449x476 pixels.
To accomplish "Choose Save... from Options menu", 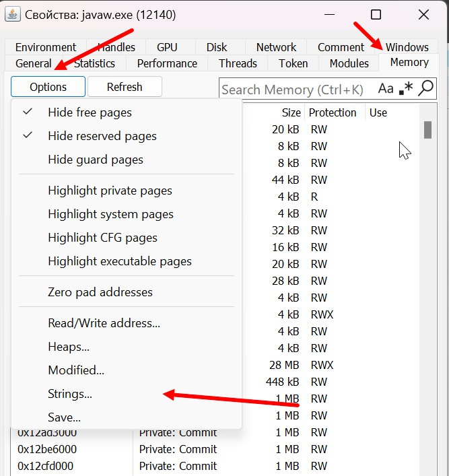I will [127, 417].
